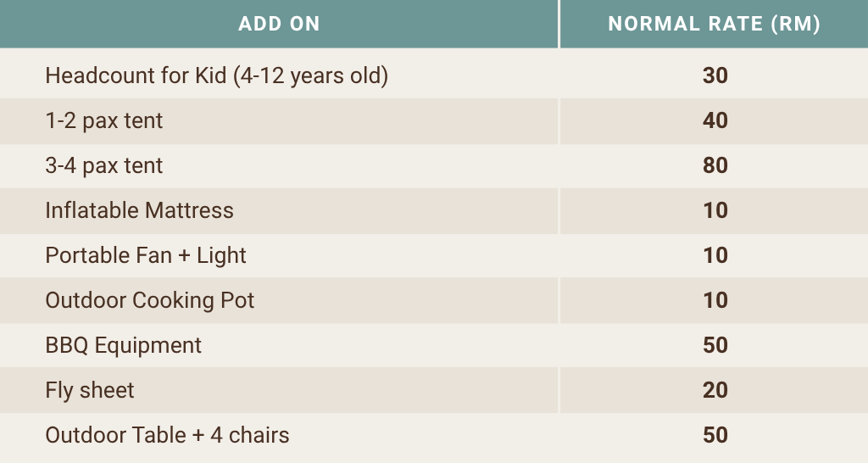Click the Fly sheet rate of 20

point(715,390)
